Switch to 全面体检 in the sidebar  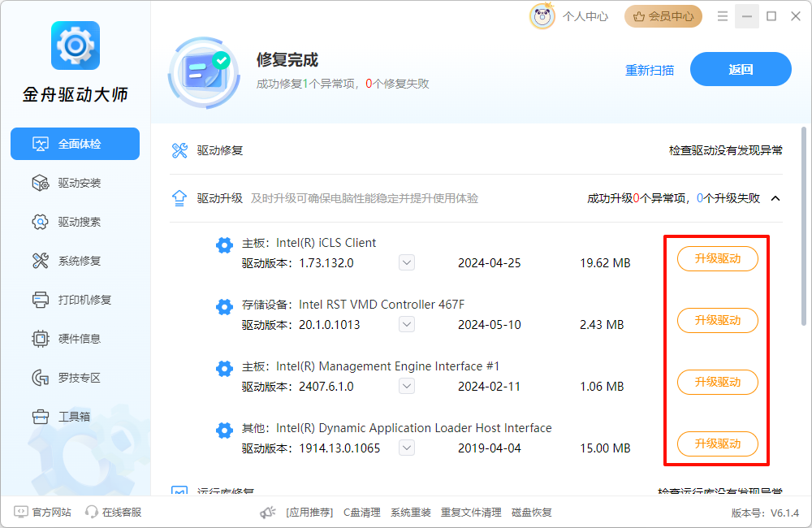pyautogui.click(x=75, y=144)
